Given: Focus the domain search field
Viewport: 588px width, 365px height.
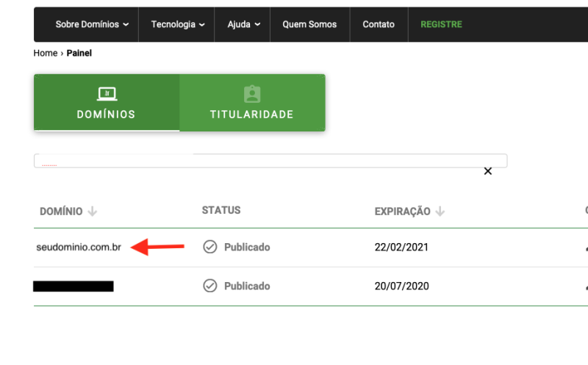Looking at the screenshot, I should [270, 160].
